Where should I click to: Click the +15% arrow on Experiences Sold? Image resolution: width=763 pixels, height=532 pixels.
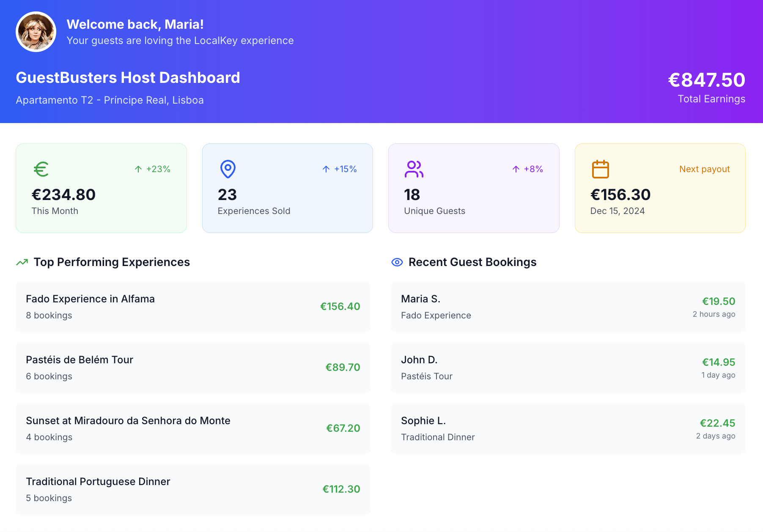click(340, 169)
